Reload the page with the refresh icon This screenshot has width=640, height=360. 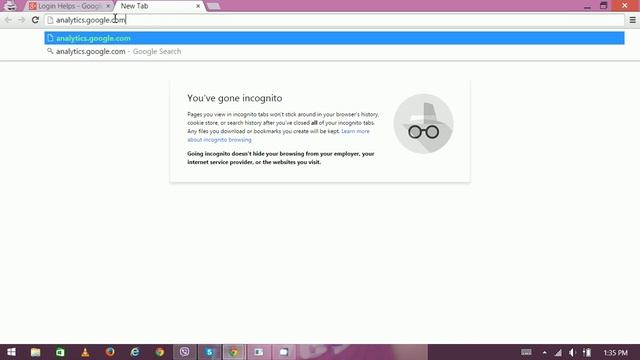pos(36,20)
